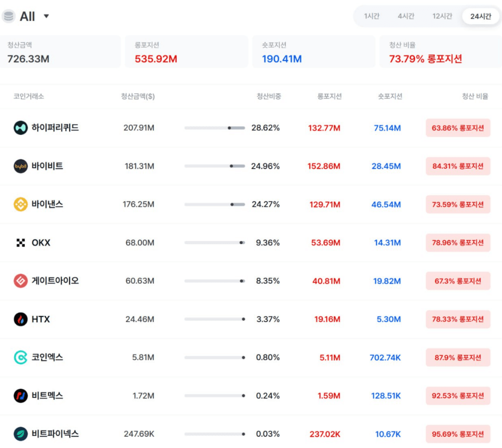Click the CoinEx teal logo icon

click(x=20, y=357)
